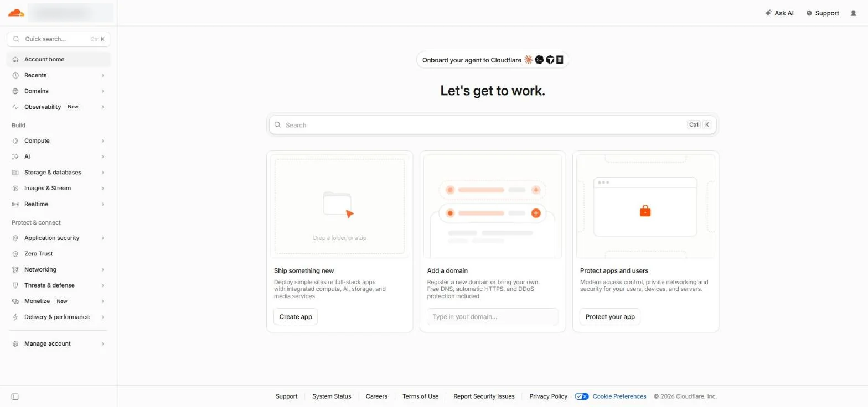Image resolution: width=868 pixels, height=407 pixels.
Task: Focus the Quick search sidebar field
Action: tap(59, 39)
